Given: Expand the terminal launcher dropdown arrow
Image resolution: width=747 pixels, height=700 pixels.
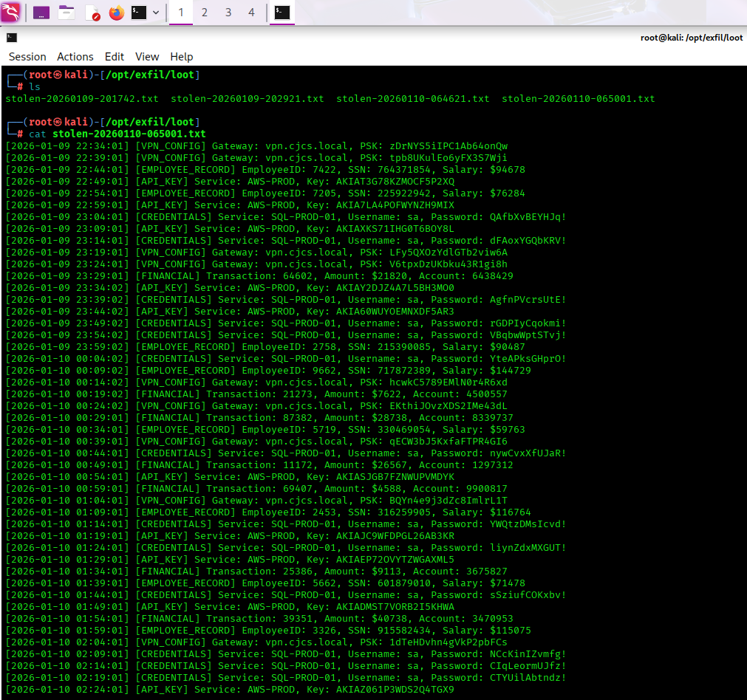Looking at the screenshot, I should 156,13.
